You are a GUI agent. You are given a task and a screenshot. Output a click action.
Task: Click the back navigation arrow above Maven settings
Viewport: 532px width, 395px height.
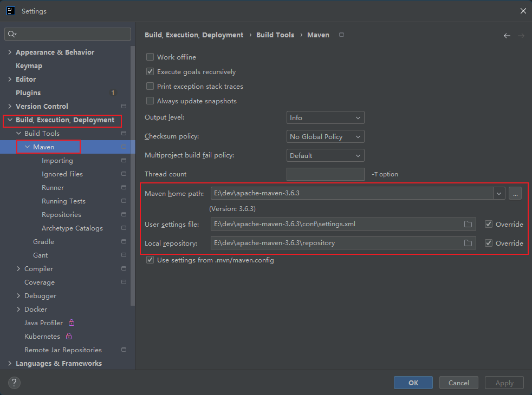pos(507,35)
